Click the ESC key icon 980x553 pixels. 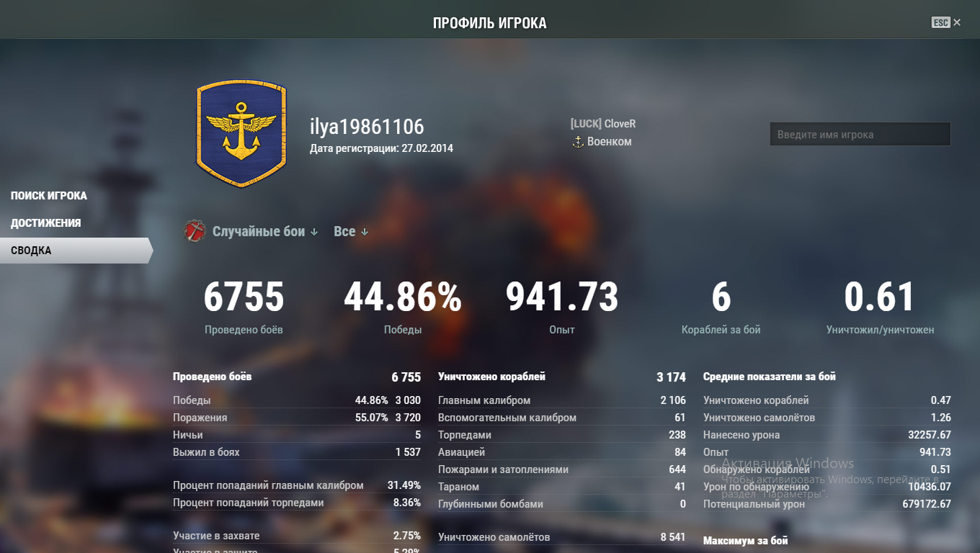point(940,23)
